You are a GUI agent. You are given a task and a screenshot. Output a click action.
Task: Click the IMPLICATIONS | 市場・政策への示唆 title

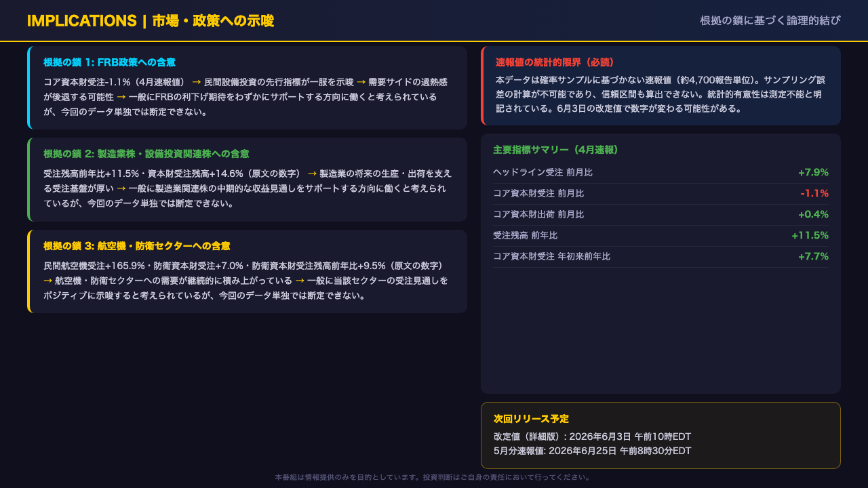[151, 21]
